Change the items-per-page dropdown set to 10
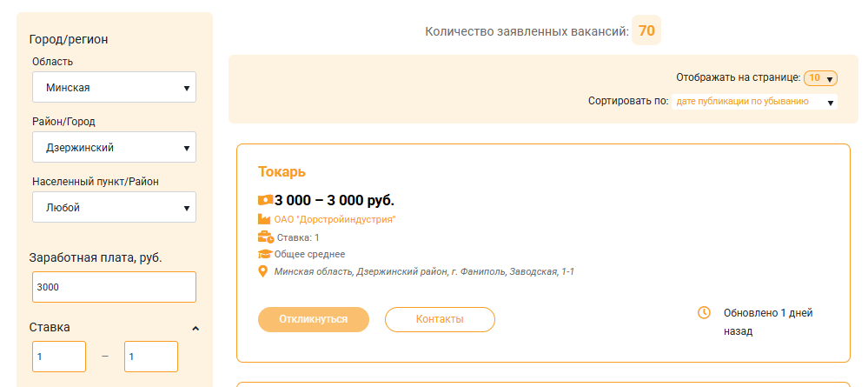 (820, 78)
